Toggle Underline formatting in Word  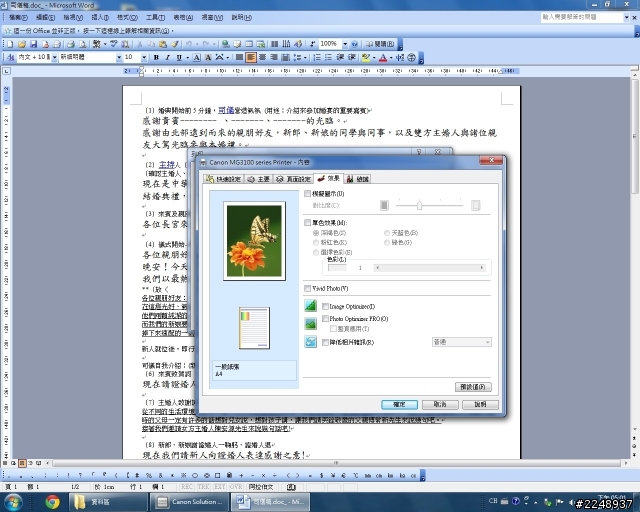tap(179, 58)
